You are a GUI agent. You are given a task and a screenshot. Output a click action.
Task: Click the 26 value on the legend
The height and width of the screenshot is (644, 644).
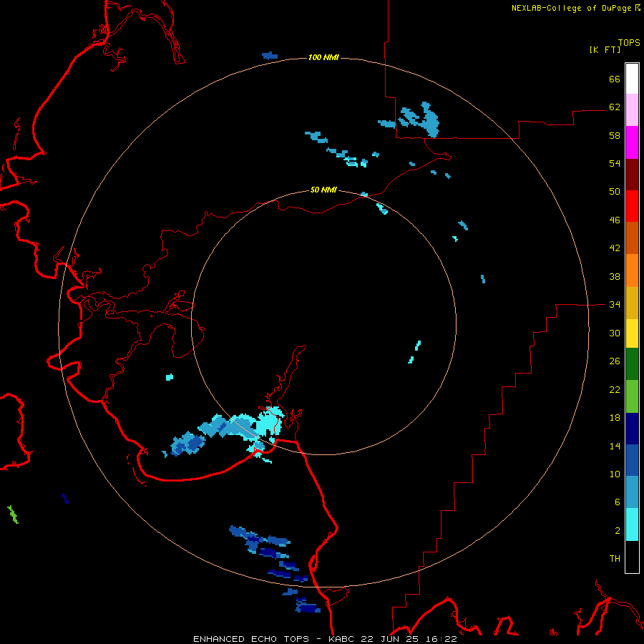click(x=615, y=361)
